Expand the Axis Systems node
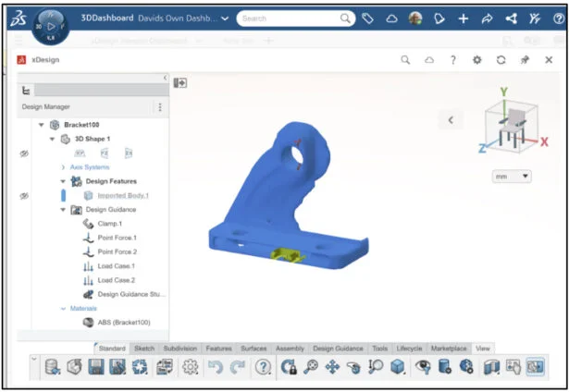The image size is (569, 392). (x=63, y=167)
